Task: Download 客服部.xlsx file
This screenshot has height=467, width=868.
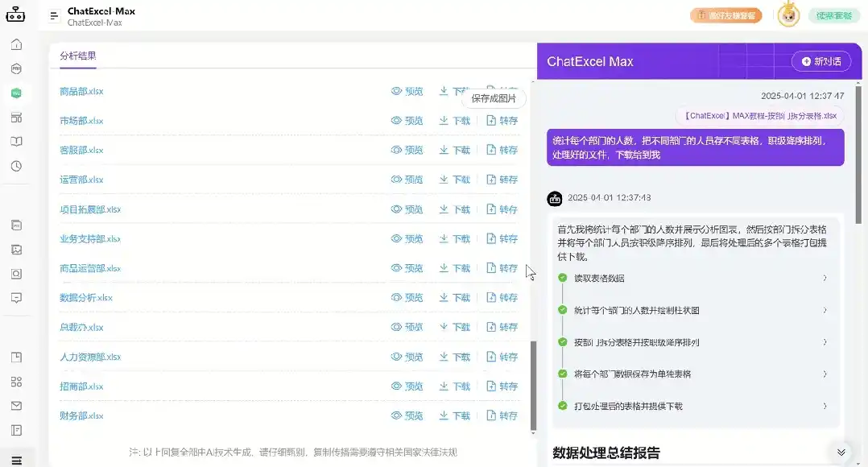Action: [454, 150]
